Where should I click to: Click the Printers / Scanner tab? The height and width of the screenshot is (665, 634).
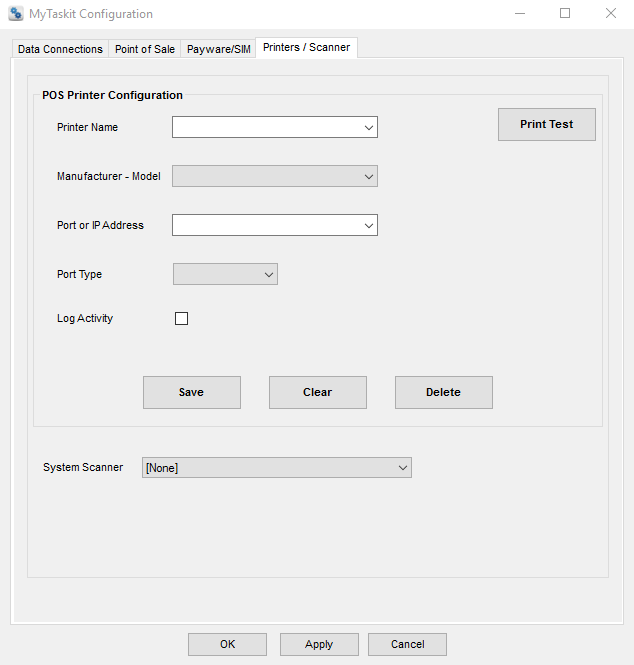(306, 48)
